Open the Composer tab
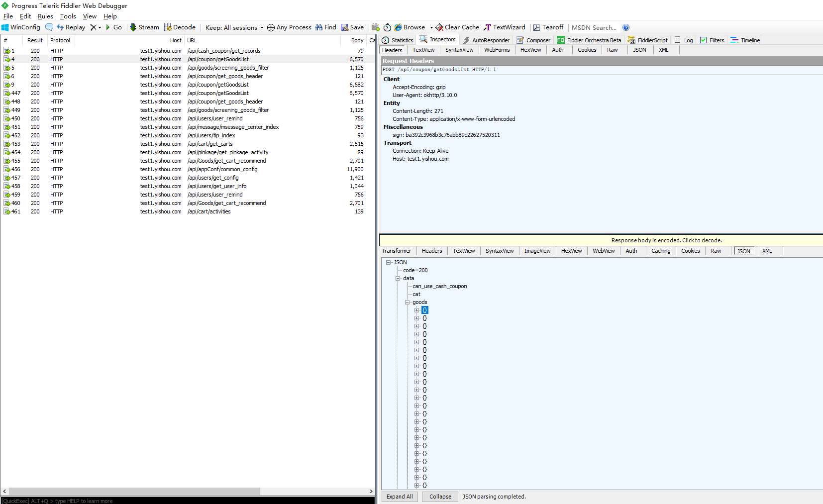 [533, 40]
